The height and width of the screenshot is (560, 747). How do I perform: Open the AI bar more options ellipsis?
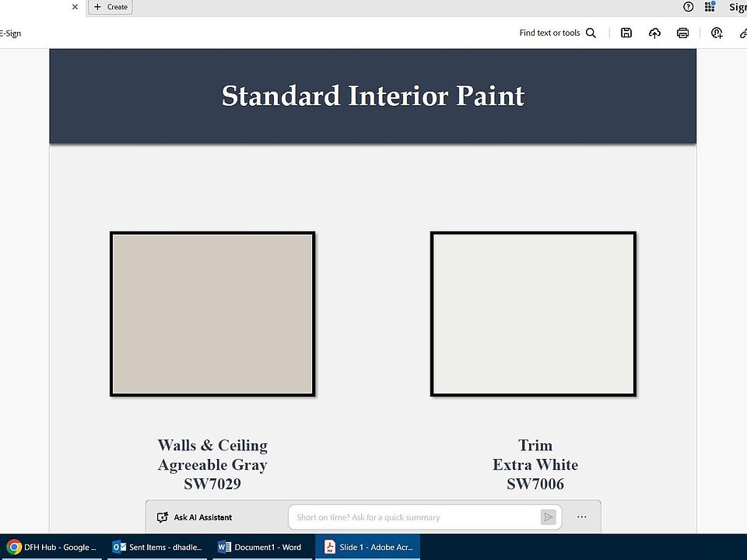point(582,517)
